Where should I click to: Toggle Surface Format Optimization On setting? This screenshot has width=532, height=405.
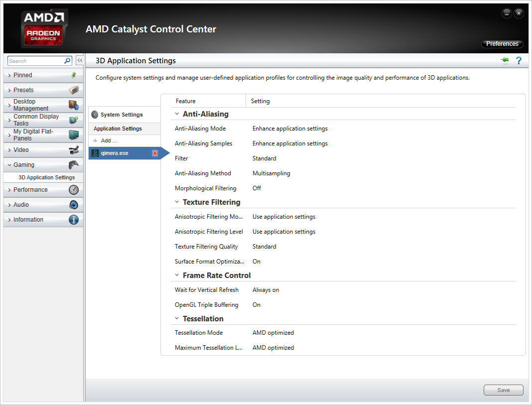click(x=256, y=262)
